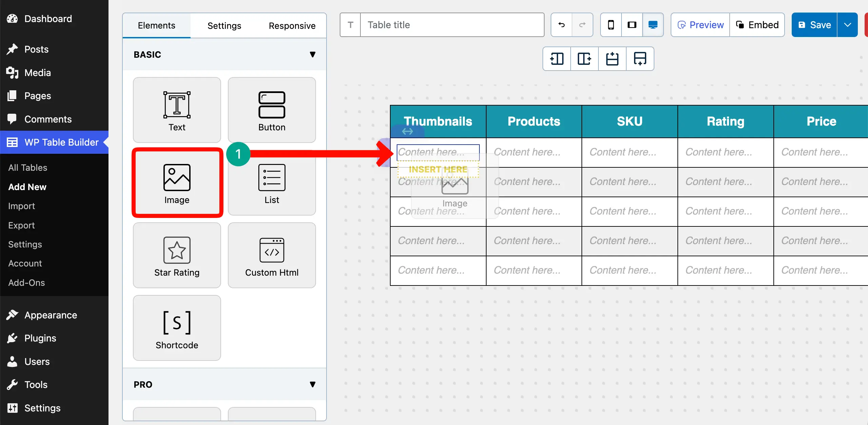Image resolution: width=868 pixels, height=425 pixels.
Task: Open the Save dropdown options
Action: click(x=848, y=24)
